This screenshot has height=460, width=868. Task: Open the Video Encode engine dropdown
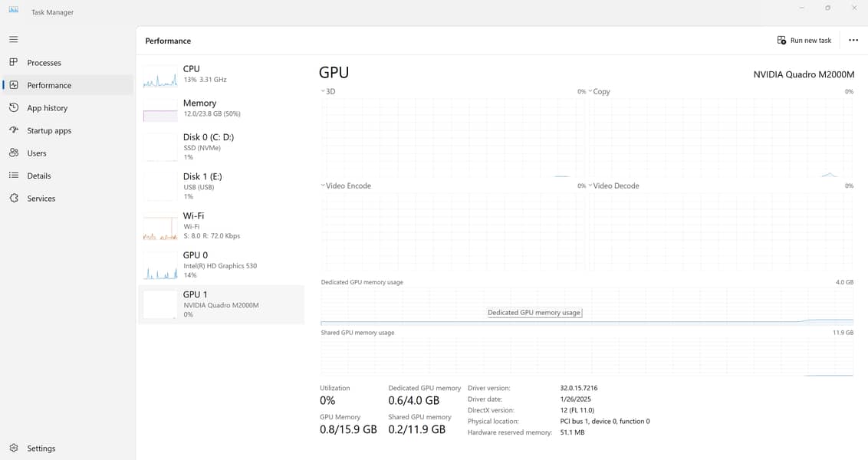point(346,186)
